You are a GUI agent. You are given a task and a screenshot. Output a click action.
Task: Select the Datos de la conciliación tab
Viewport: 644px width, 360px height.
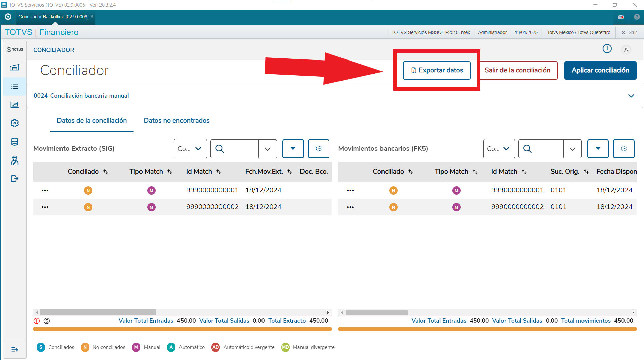(x=92, y=121)
